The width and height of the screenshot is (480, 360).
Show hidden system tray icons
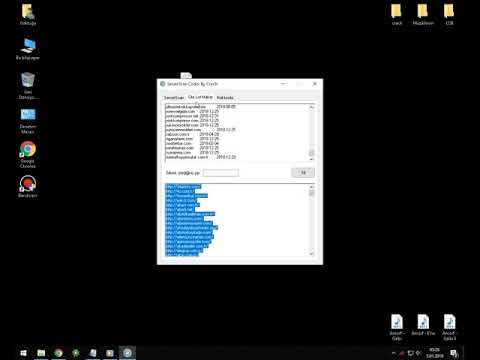(x=394, y=353)
